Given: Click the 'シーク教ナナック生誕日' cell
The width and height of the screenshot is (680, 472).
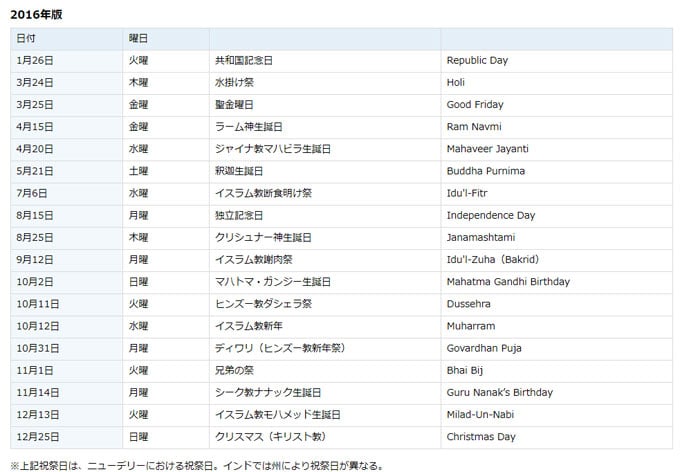Looking at the screenshot, I should 325,393.
